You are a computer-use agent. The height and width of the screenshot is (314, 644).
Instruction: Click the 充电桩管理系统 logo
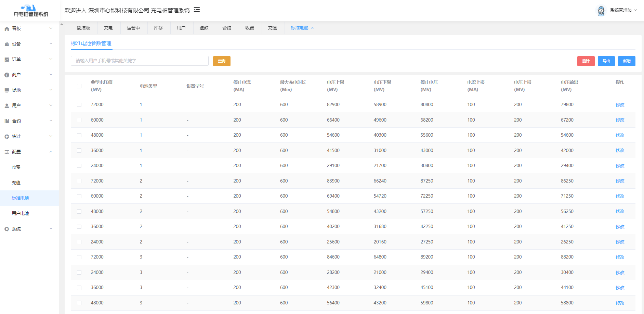pyautogui.click(x=30, y=11)
